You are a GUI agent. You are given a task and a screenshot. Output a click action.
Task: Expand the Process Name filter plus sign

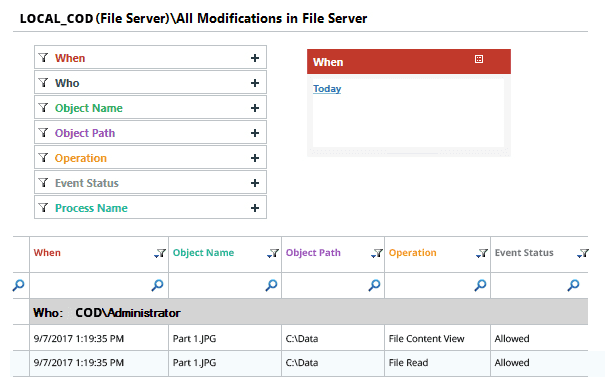pyautogui.click(x=255, y=208)
